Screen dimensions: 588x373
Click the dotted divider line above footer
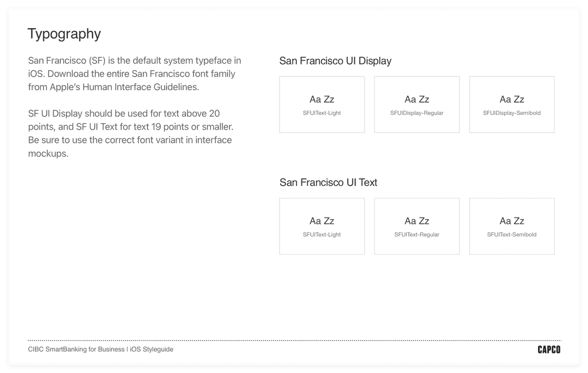click(x=295, y=340)
